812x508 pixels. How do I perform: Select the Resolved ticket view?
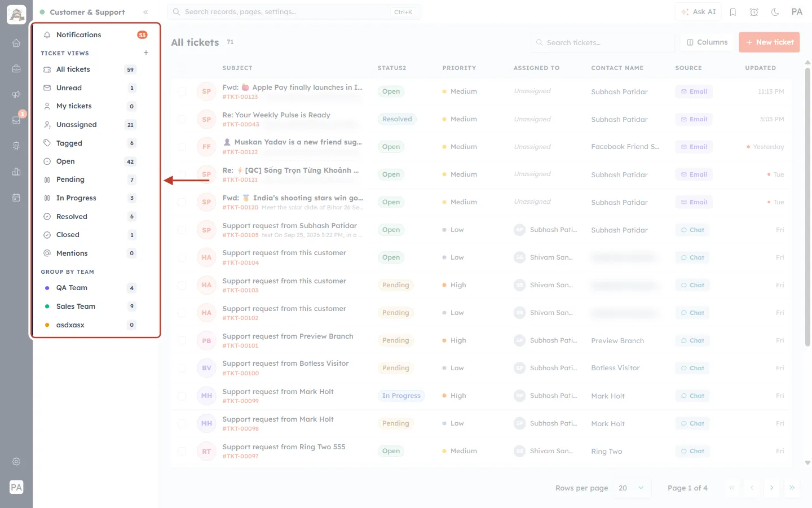tap(90, 217)
